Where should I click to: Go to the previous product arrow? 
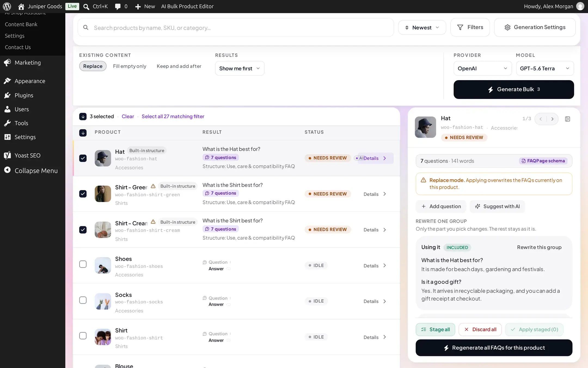click(x=541, y=119)
